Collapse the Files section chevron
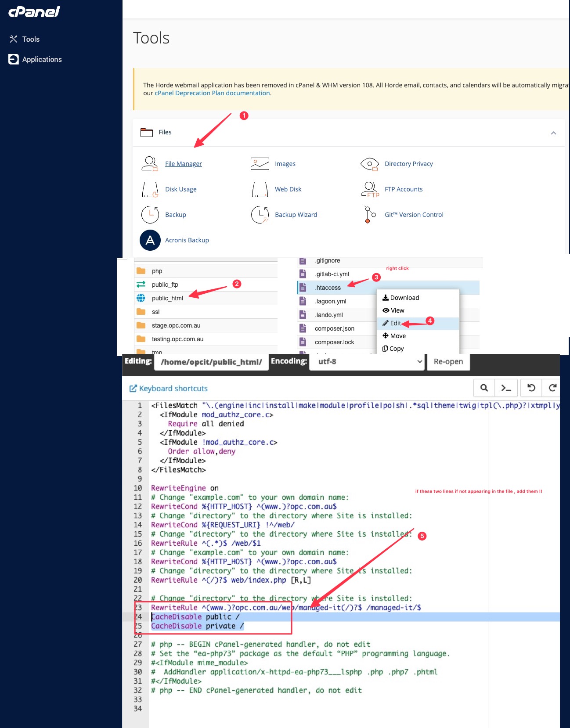 click(553, 133)
